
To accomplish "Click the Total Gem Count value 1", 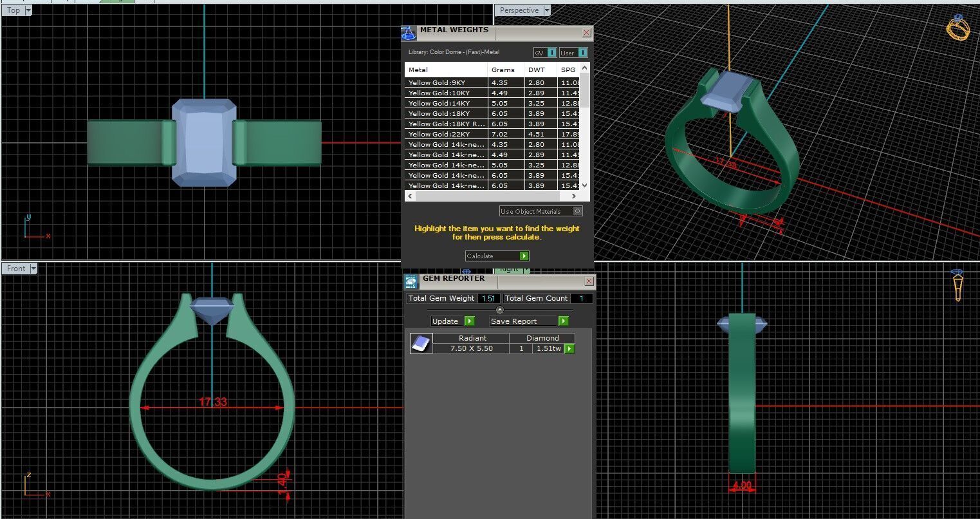I will [x=581, y=298].
